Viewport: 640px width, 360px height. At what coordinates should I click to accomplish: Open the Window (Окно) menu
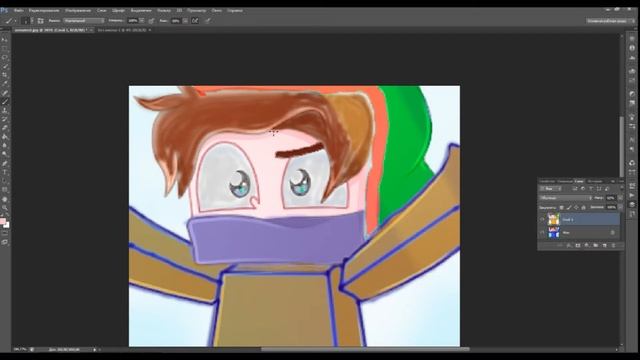pos(216,11)
